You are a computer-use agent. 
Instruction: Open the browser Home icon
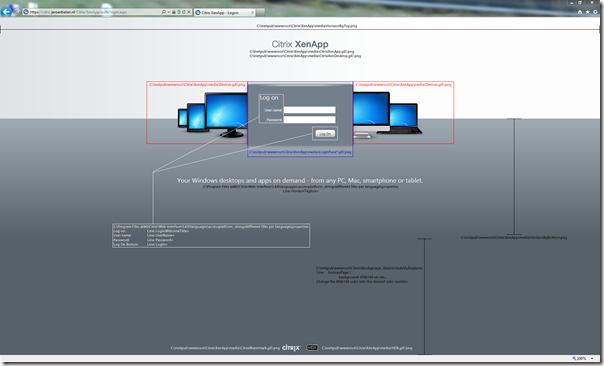tap(580, 12)
